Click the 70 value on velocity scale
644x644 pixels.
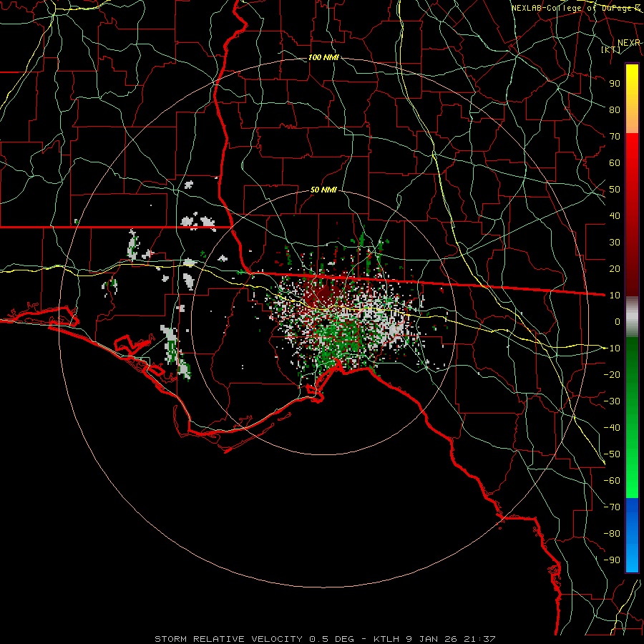point(615,137)
